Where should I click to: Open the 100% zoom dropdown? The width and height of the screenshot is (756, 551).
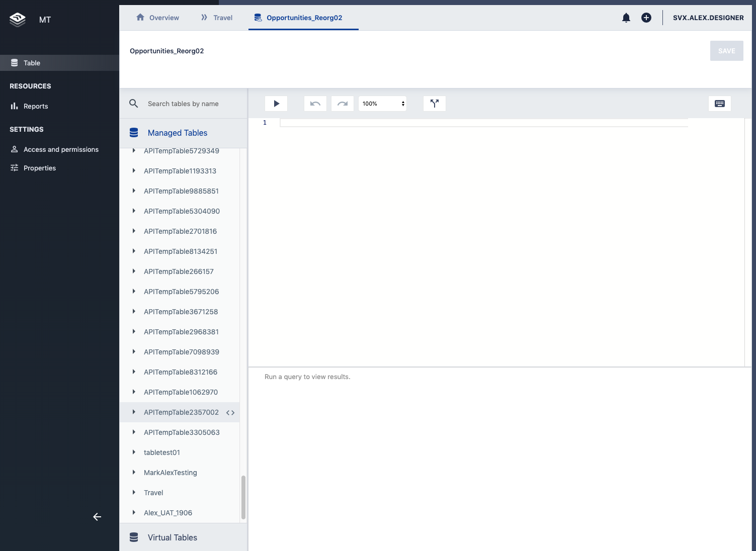click(382, 104)
